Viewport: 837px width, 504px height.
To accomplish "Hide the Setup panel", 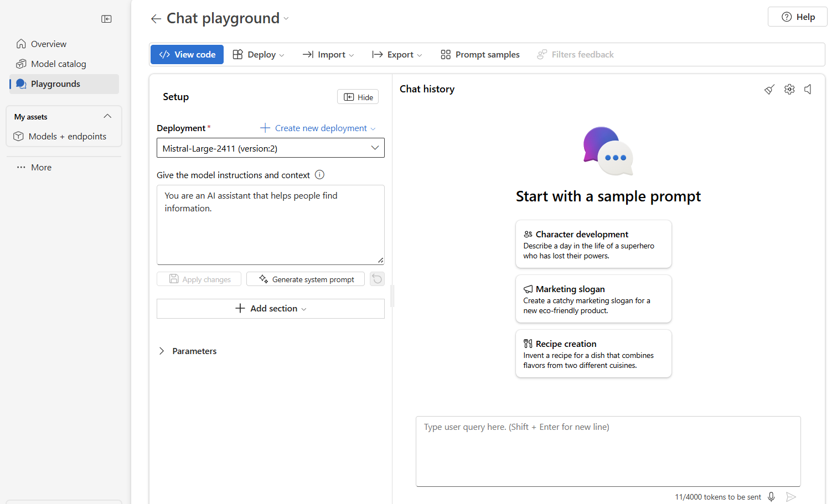I will pyautogui.click(x=358, y=97).
